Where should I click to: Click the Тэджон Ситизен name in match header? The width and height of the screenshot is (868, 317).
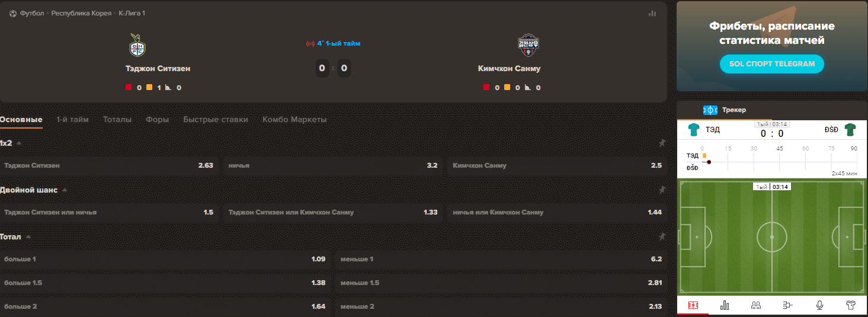[158, 68]
